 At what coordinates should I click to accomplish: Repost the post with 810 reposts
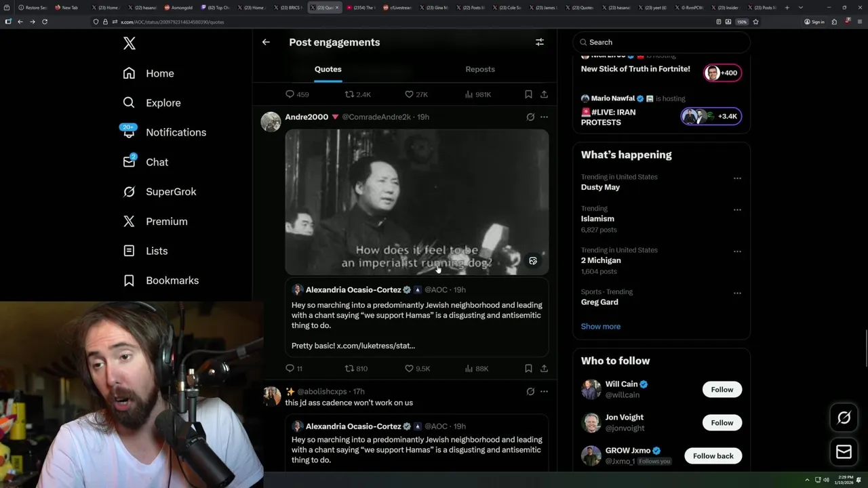[x=357, y=369]
